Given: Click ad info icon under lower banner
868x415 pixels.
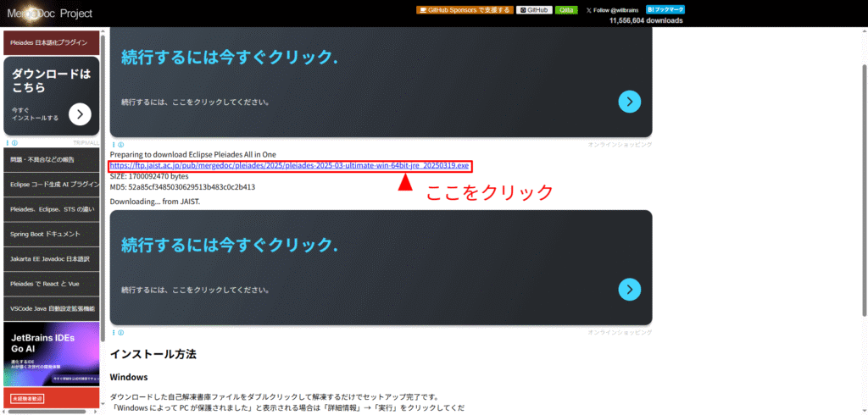Looking at the screenshot, I should pos(119,333).
